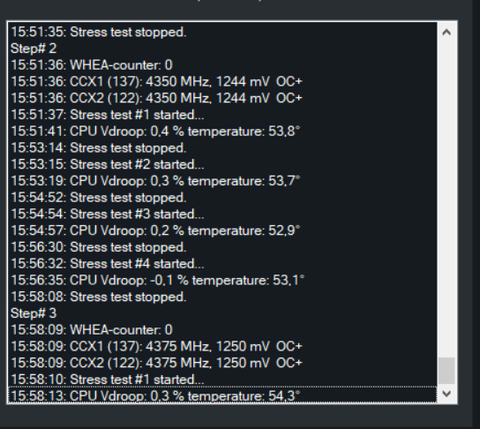Click the scrollbar track above the thumb
This screenshot has height=429, width=480.
[446, 200]
